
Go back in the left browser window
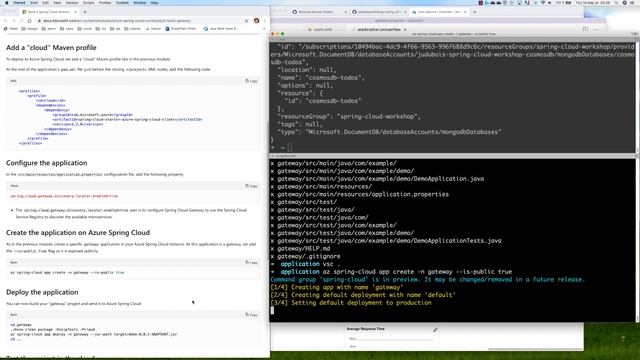5,20
